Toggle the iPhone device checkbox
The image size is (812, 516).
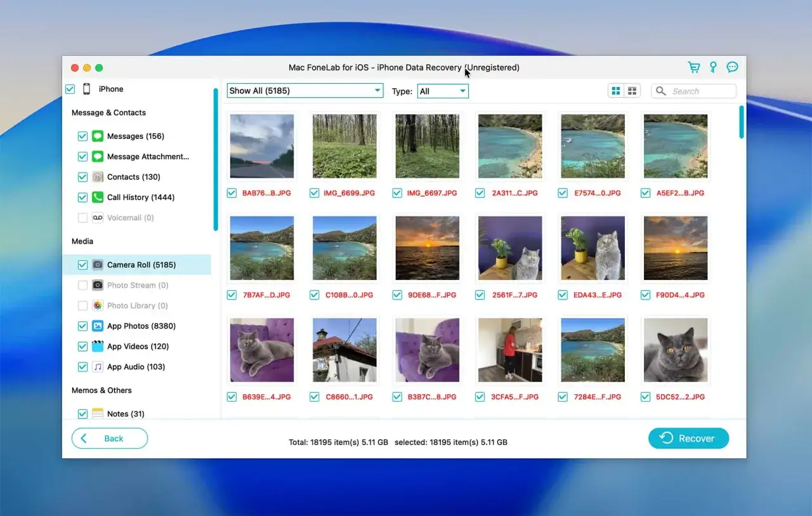[70, 89]
